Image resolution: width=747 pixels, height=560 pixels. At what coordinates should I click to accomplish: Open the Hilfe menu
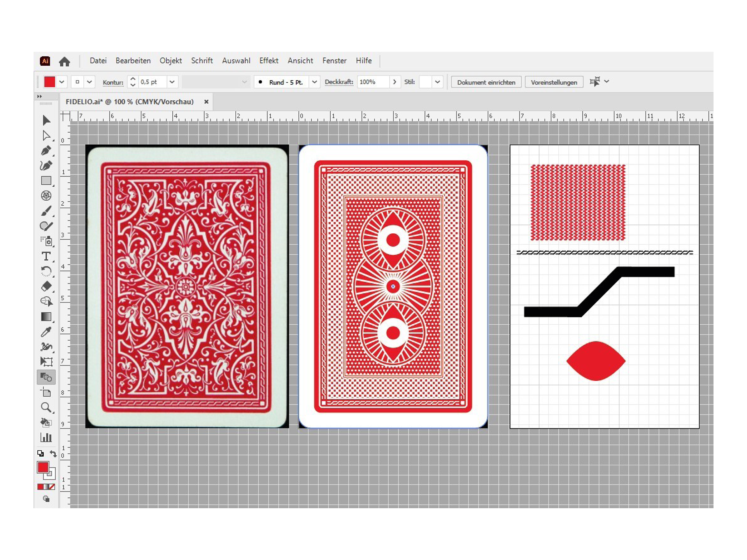[364, 61]
